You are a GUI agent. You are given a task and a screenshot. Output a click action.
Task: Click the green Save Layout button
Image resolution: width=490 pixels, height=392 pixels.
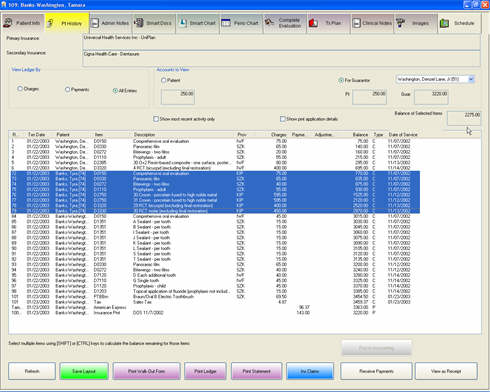click(x=84, y=371)
